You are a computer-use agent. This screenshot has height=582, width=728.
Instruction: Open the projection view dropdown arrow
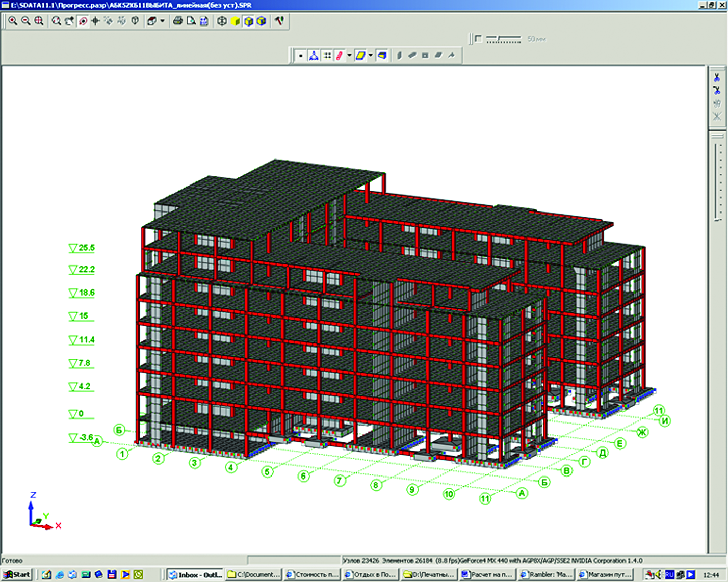pos(163,21)
